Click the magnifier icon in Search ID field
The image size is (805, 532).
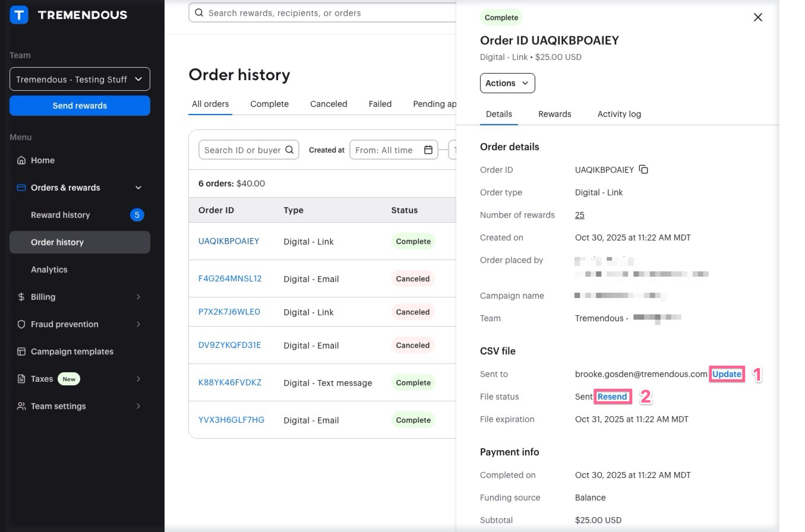coord(289,150)
